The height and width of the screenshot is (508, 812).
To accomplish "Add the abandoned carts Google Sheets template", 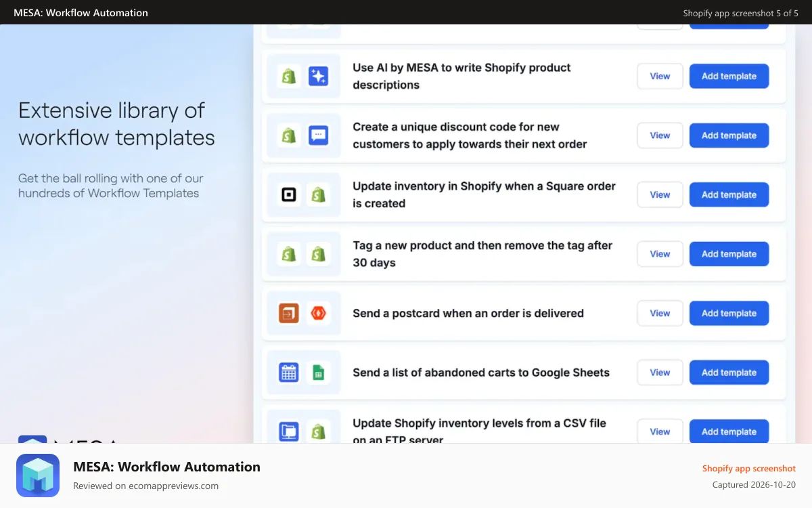I will 729,373.
